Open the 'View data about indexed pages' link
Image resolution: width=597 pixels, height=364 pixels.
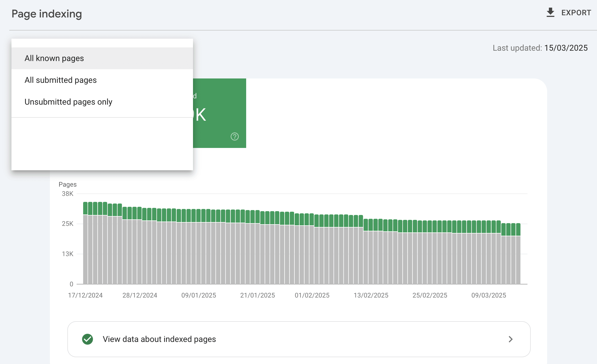click(x=159, y=339)
